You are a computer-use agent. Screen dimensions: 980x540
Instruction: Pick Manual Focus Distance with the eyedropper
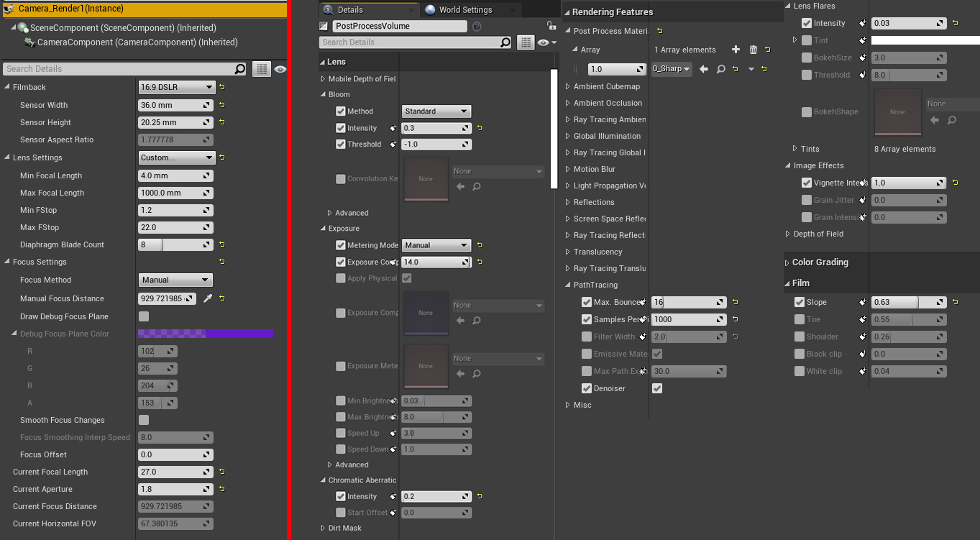[x=208, y=298]
